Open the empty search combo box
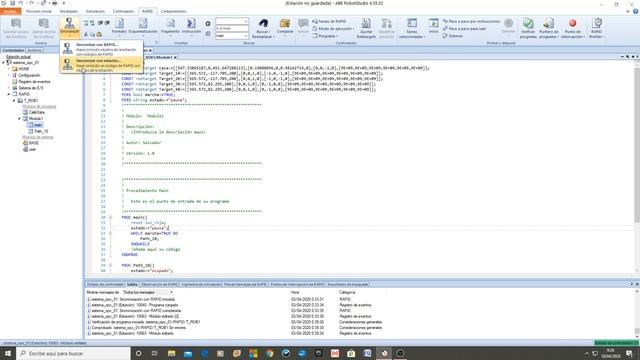 (x=231, y=21)
